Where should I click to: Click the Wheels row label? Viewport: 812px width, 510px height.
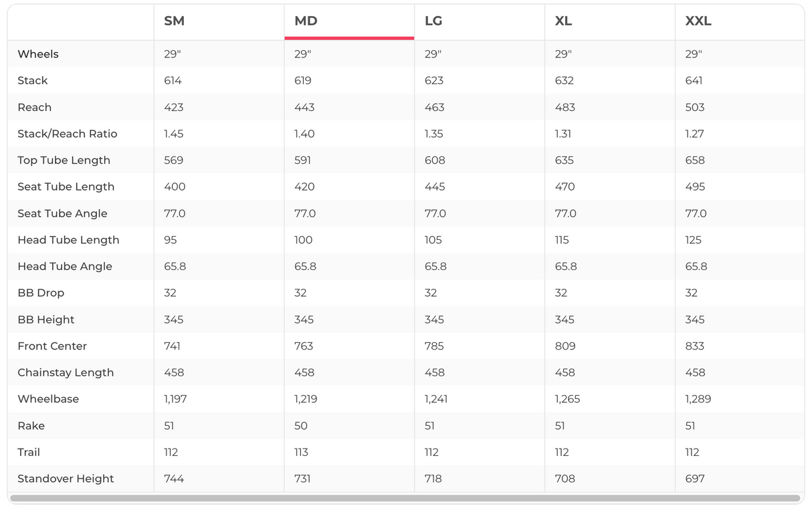click(38, 54)
